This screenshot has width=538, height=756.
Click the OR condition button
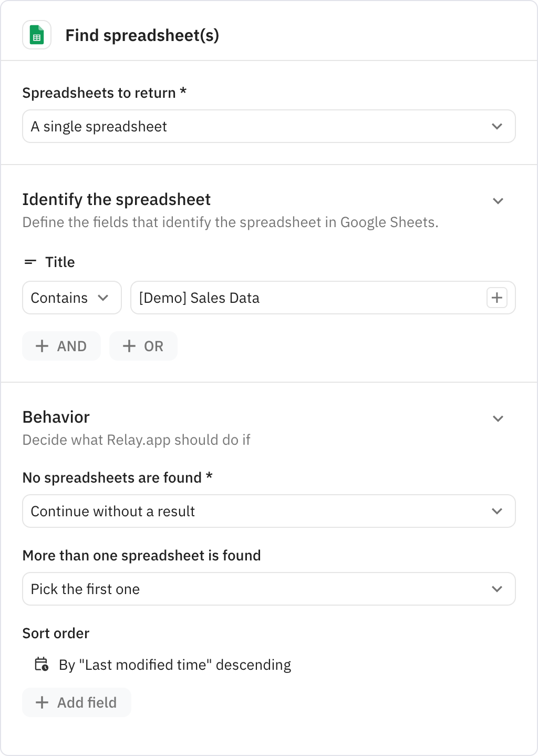coord(143,346)
